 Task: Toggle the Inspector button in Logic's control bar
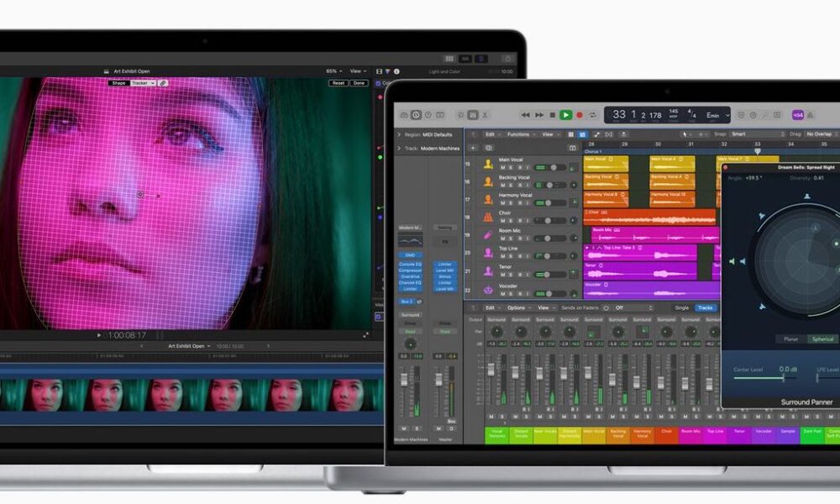pos(416,115)
